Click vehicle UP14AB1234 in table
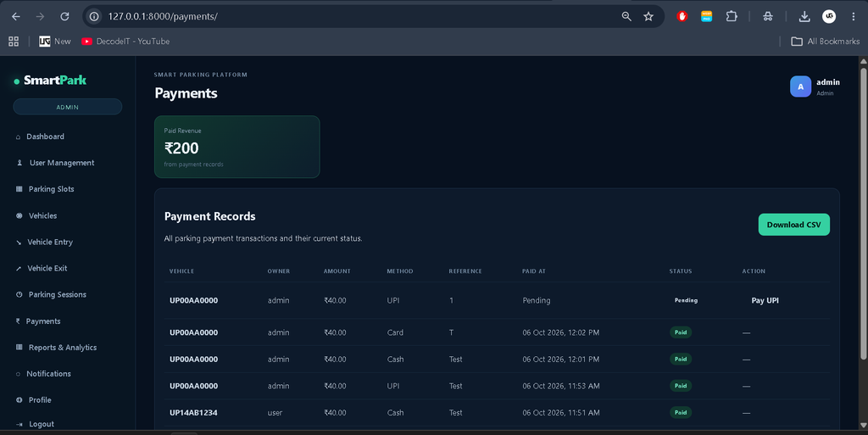This screenshot has height=435, width=868. tap(193, 413)
